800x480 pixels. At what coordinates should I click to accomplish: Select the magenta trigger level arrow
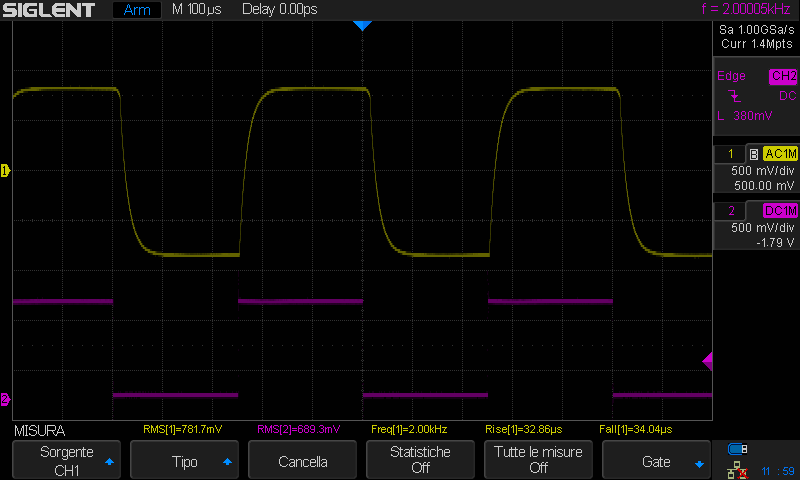[x=707, y=361]
